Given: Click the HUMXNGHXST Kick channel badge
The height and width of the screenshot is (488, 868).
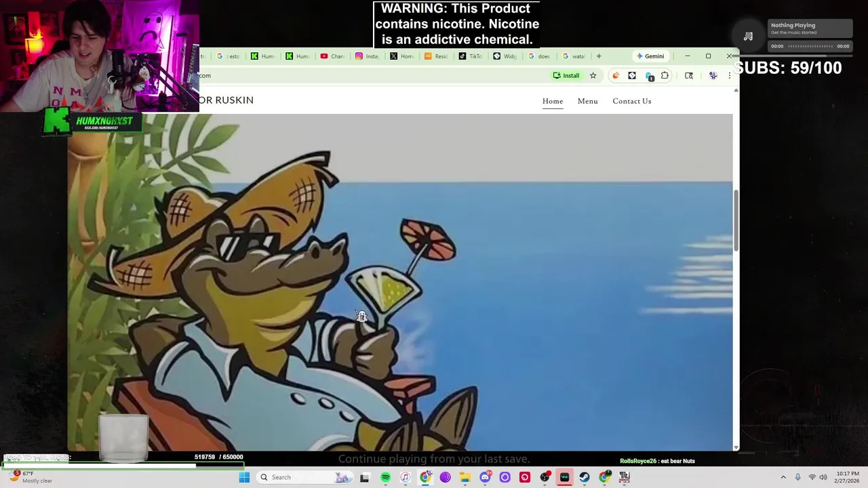Looking at the screenshot, I should [x=92, y=122].
